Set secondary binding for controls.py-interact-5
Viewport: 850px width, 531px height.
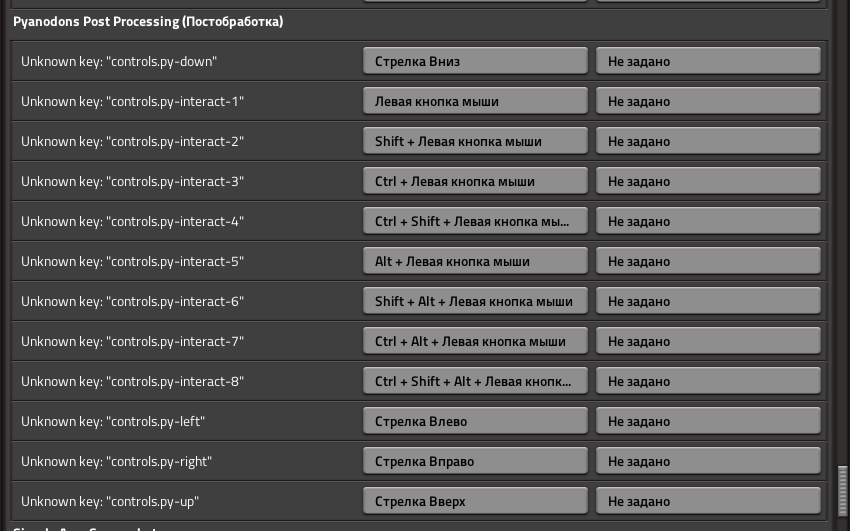coord(708,261)
